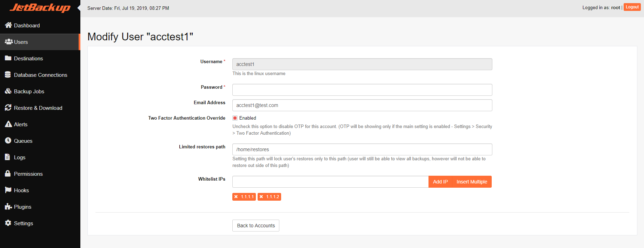
Task: Click the Plugins puzzle piece icon
Action: coord(8,207)
